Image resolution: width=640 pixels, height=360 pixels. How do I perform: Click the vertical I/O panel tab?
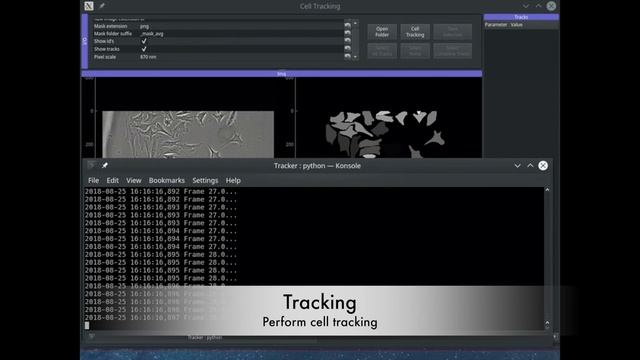pos(85,41)
